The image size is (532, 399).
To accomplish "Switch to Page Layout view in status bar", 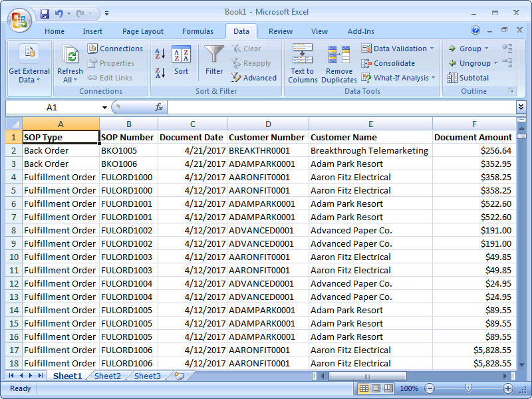I will pos(376,388).
